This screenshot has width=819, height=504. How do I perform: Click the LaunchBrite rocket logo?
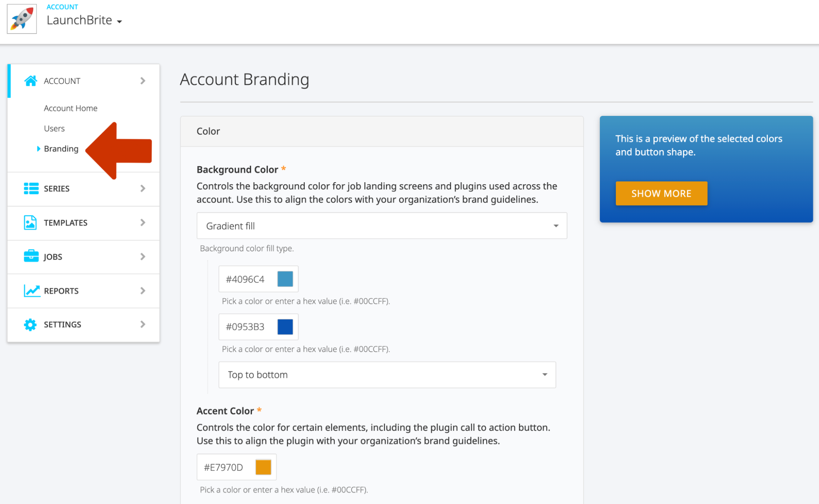[x=22, y=19]
